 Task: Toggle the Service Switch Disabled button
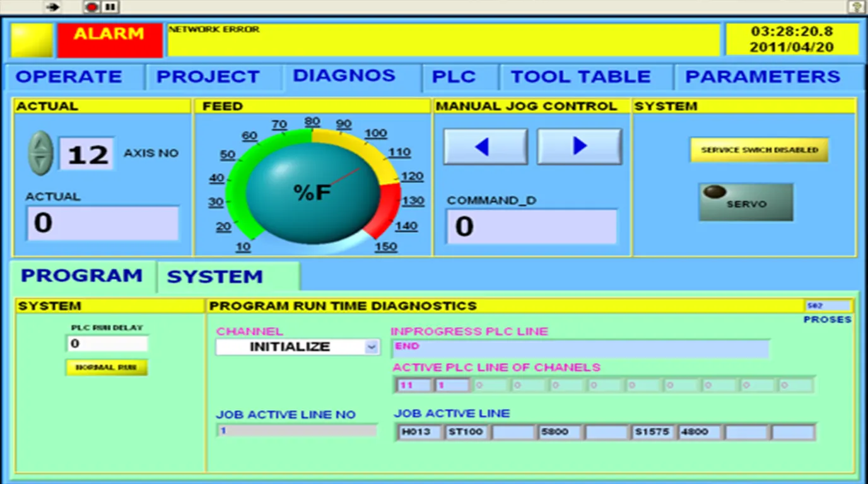click(x=759, y=150)
